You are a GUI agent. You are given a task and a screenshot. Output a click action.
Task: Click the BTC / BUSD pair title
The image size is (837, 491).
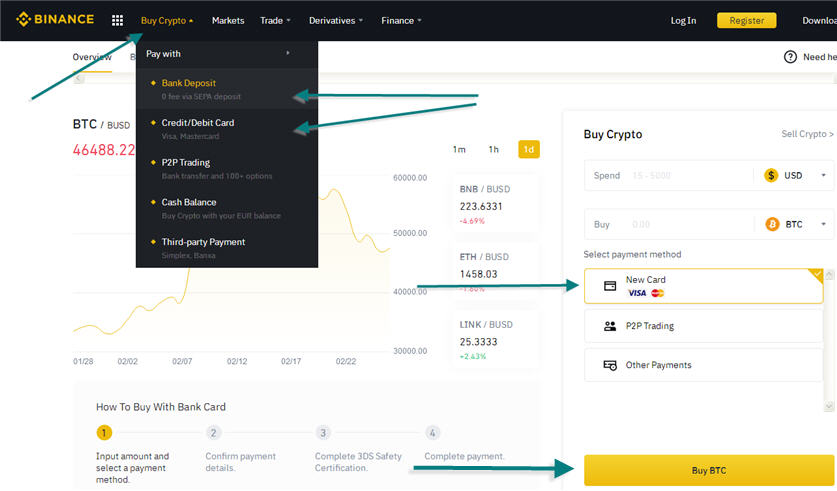[x=101, y=124]
